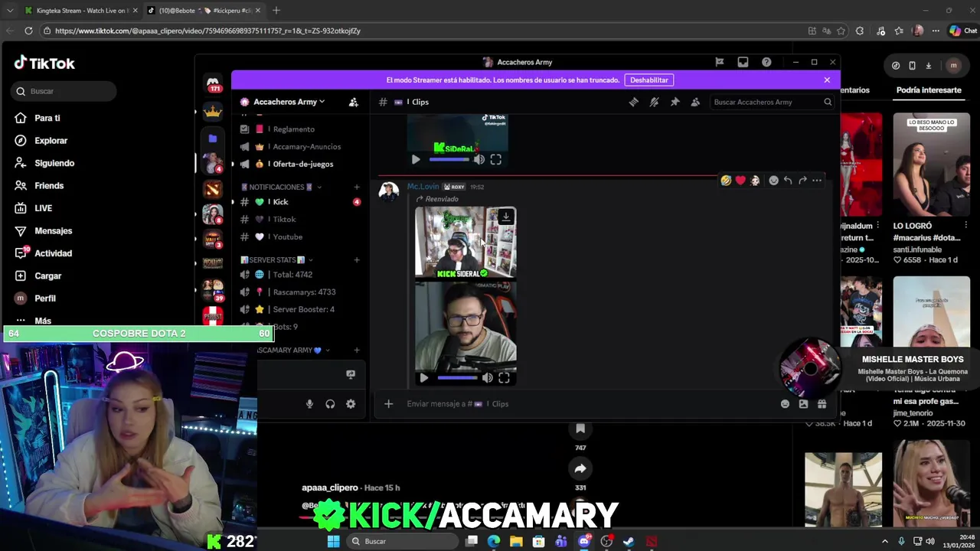This screenshot has width=980, height=551.
Task: Download the forwarded video attachment
Action: [x=505, y=217]
